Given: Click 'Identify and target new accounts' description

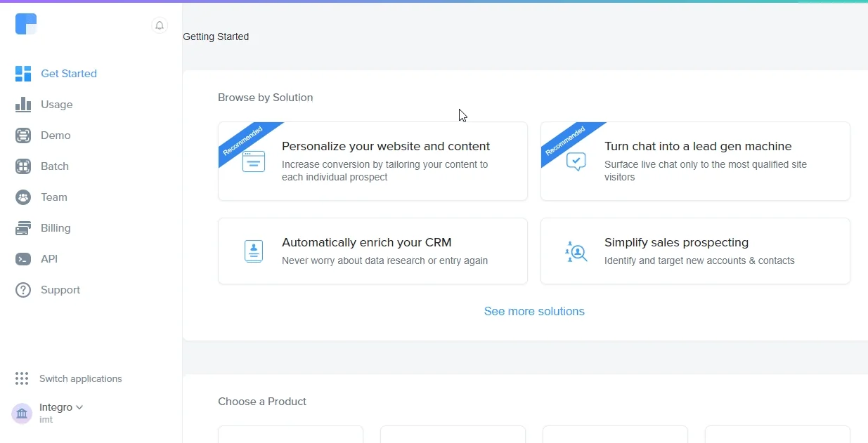Looking at the screenshot, I should [699, 260].
